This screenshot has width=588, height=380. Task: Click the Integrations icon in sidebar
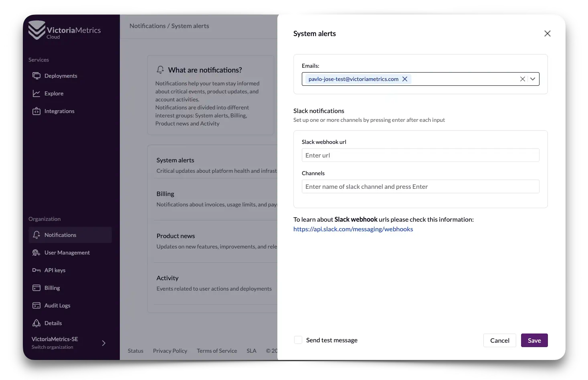[36, 111]
